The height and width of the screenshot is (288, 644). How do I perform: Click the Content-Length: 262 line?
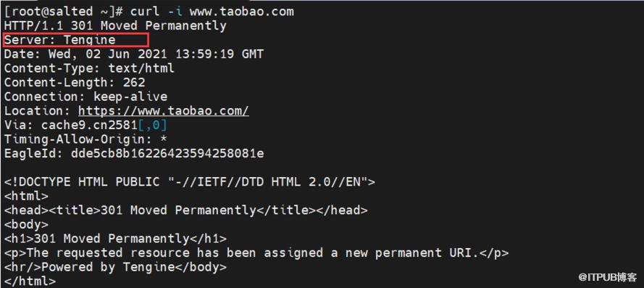pyautogui.click(x=75, y=83)
